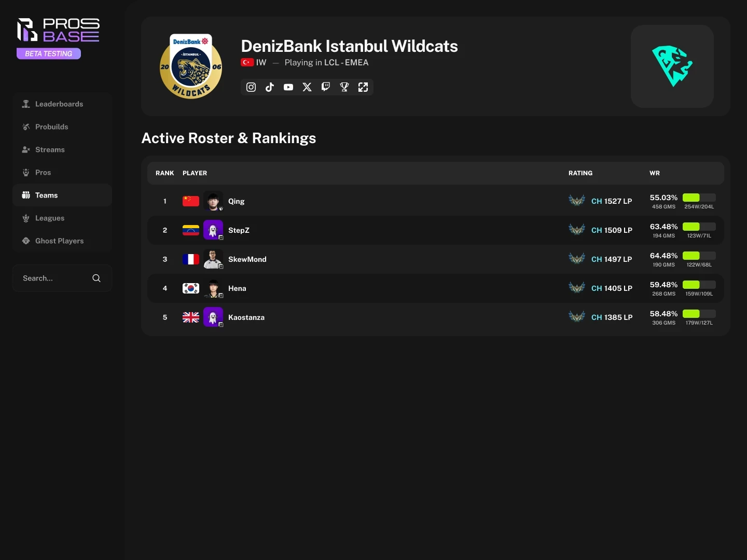Image resolution: width=747 pixels, height=560 pixels.
Task: Sort by the RANK column header
Action: click(x=165, y=173)
